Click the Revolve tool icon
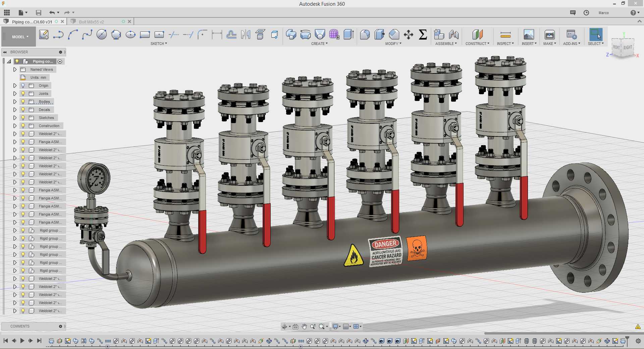 point(306,35)
